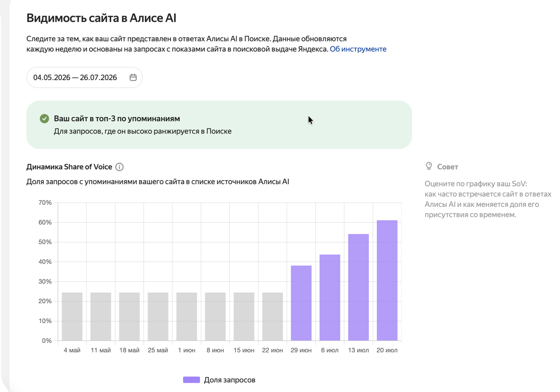Select the tallest bar for 20 июл
Screen dimensions: 560x392
[387, 280]
